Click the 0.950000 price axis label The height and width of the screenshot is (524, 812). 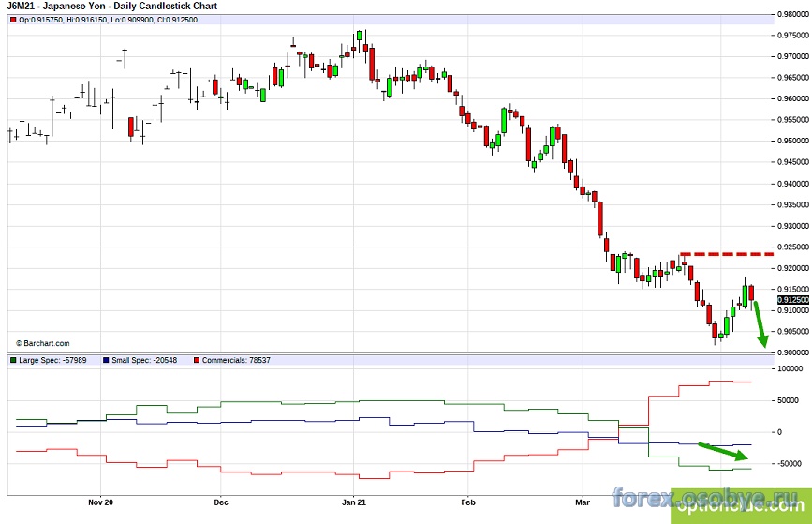[x=793, y=141]
